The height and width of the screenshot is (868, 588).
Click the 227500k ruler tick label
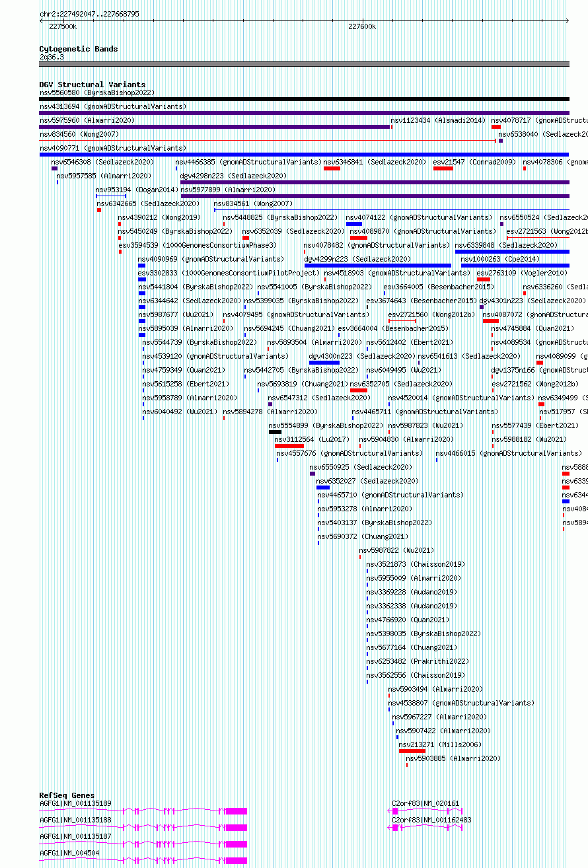pos(63,26)
